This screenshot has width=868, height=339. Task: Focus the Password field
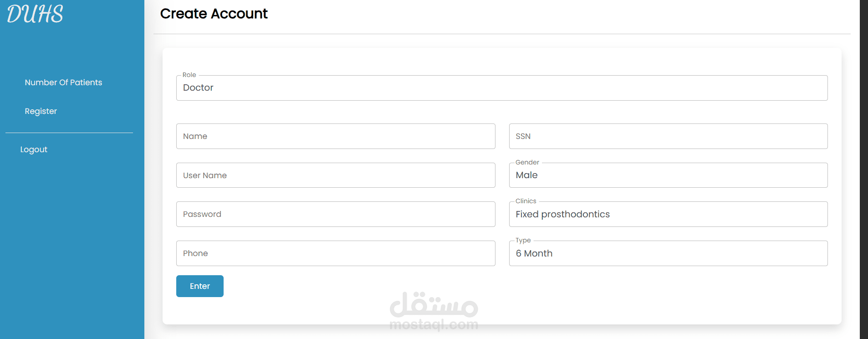pos(336,214)
